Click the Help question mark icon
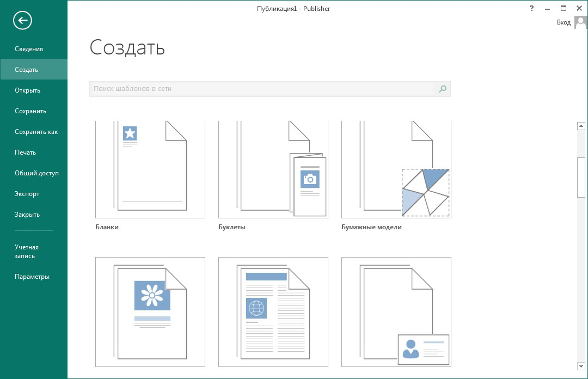 [x=531, y=8]
